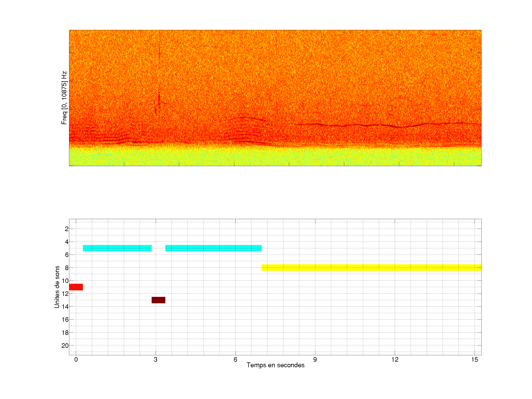This screenshot has width=532, height=399.
Task: Click x-axis tick label 12
Action: click(395, 359)
